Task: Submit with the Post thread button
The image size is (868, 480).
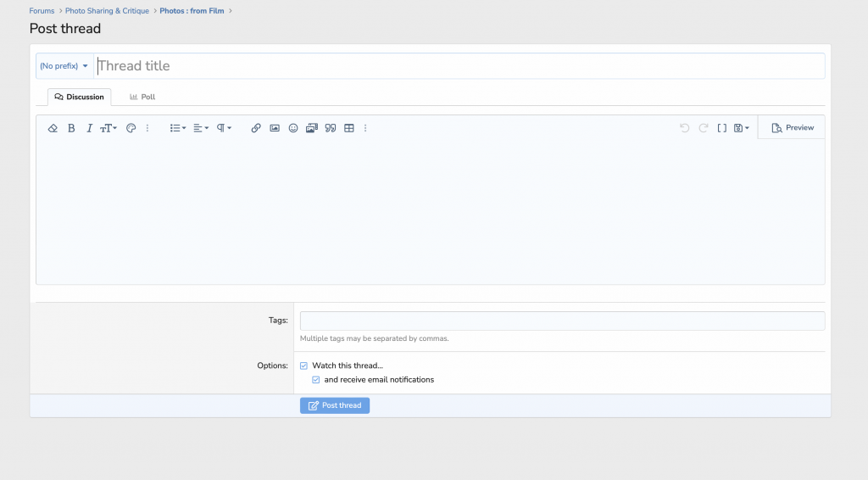Action: 335,405
